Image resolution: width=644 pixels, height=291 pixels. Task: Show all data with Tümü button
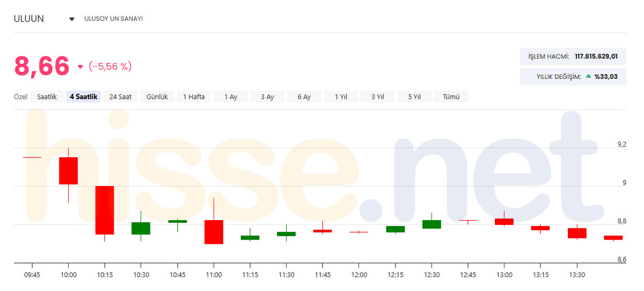(x=451, y=97)
